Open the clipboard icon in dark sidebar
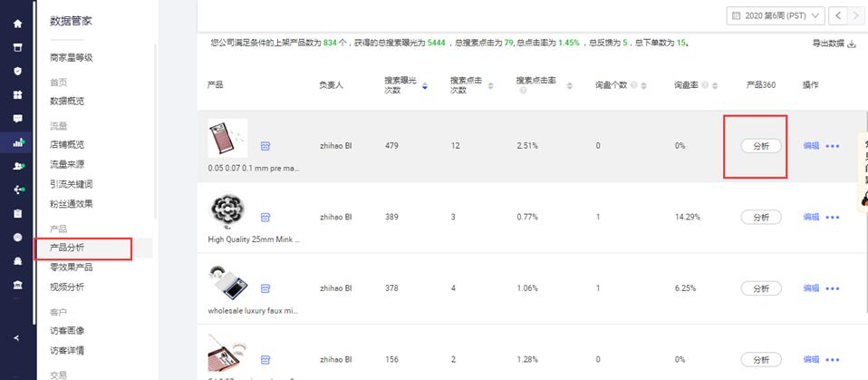The height and width of the screenshot is (380, 868). click(18, 213)
